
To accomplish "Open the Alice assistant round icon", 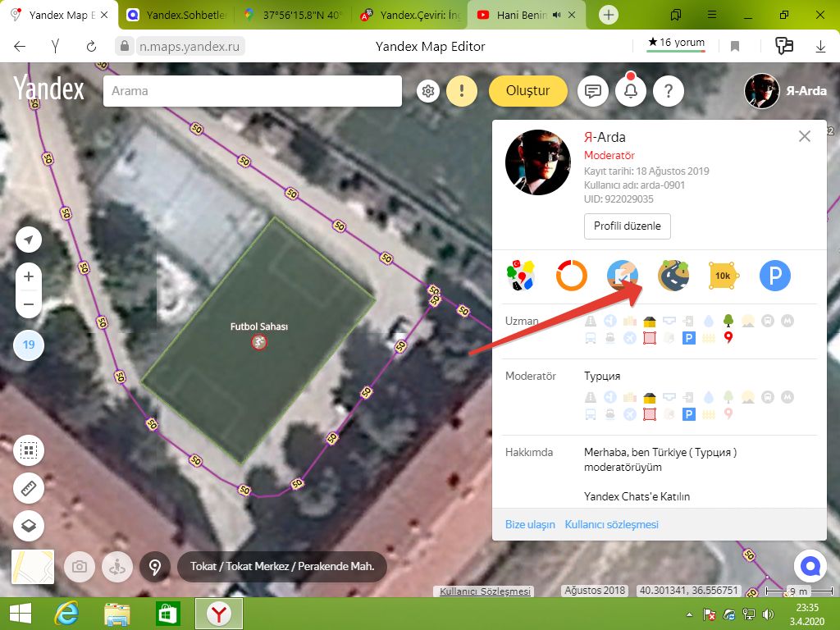I will [x=810, y=566].
